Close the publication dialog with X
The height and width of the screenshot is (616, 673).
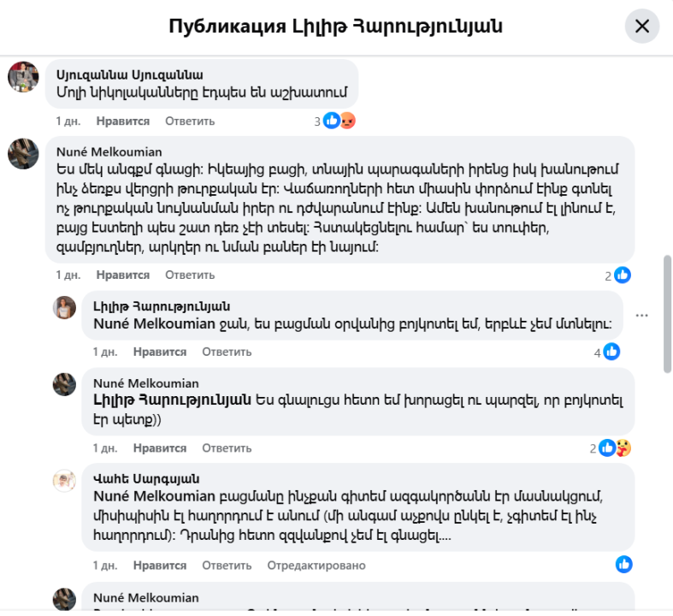point(642,27)
